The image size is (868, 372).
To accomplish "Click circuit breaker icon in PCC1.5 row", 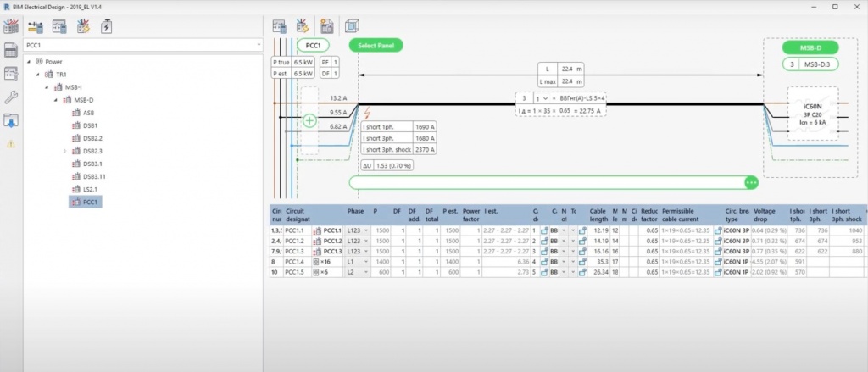I will click(718, 272).
